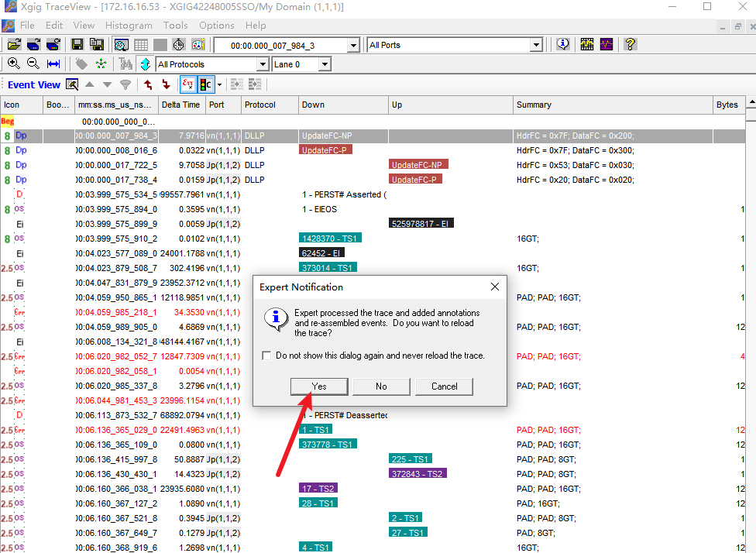Close the Expert Notification dialog with X
The width and height of the screenshot is (756, 553).
(x=495, y=287)
